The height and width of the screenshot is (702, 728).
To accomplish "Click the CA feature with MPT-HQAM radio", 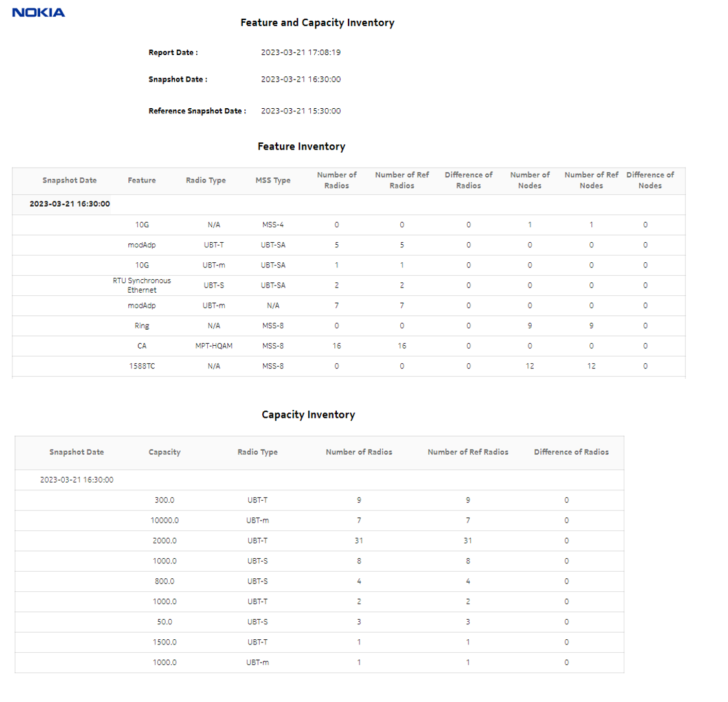I will click(x=141, y=346).
